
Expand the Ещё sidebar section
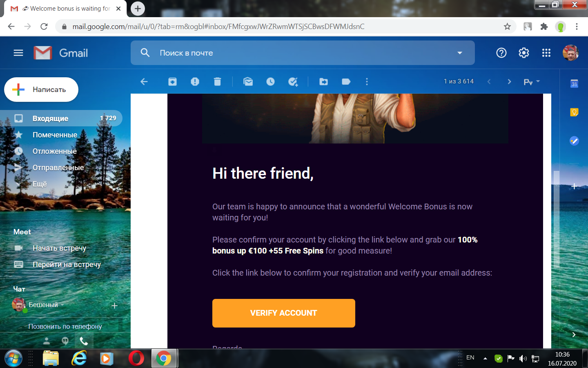[x=40, y=184]
